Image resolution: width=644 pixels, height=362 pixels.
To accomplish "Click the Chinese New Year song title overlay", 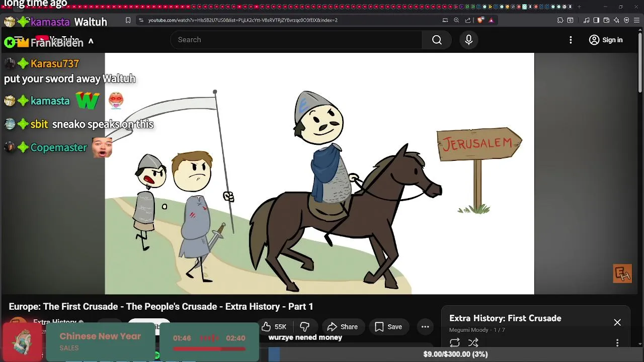I will [100, 336].
